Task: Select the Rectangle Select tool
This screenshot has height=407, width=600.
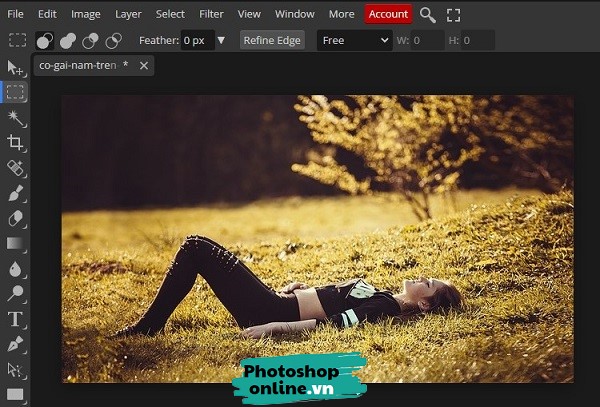Action: [15, 93]
